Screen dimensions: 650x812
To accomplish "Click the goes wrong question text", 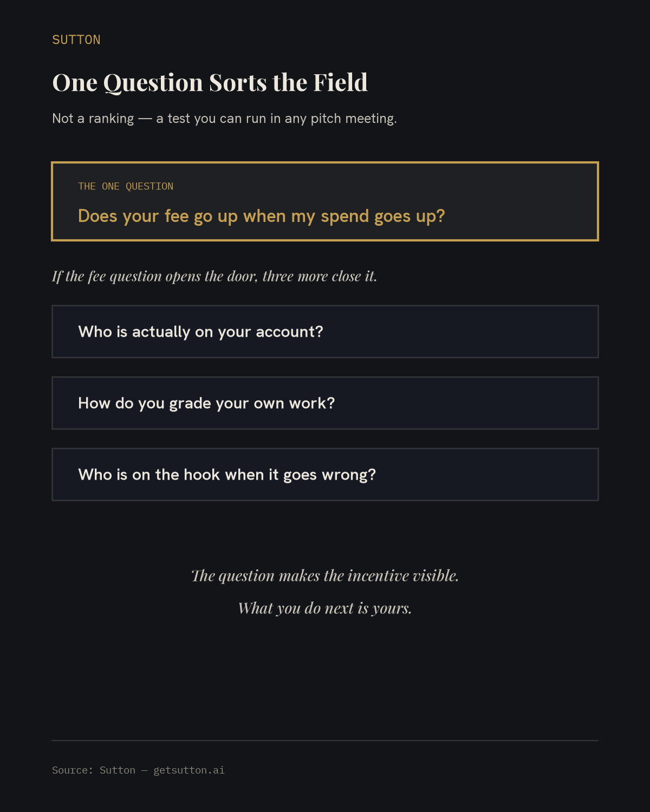I will click(x=227, y=475).
